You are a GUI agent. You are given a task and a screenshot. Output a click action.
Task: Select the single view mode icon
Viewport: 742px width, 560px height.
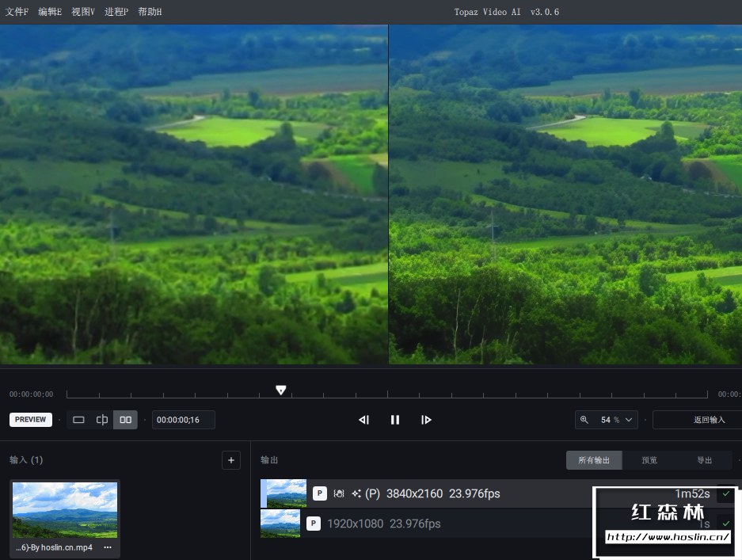pos(78,420)
